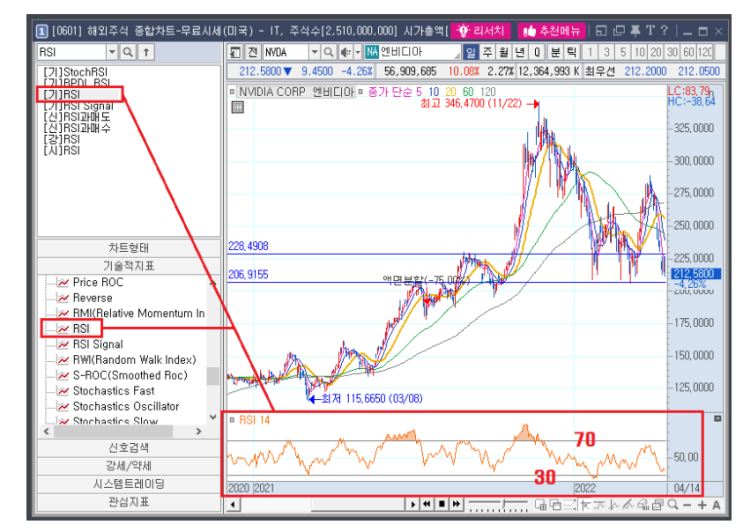Click the chart zoom-out minus icon

[688, 505]
